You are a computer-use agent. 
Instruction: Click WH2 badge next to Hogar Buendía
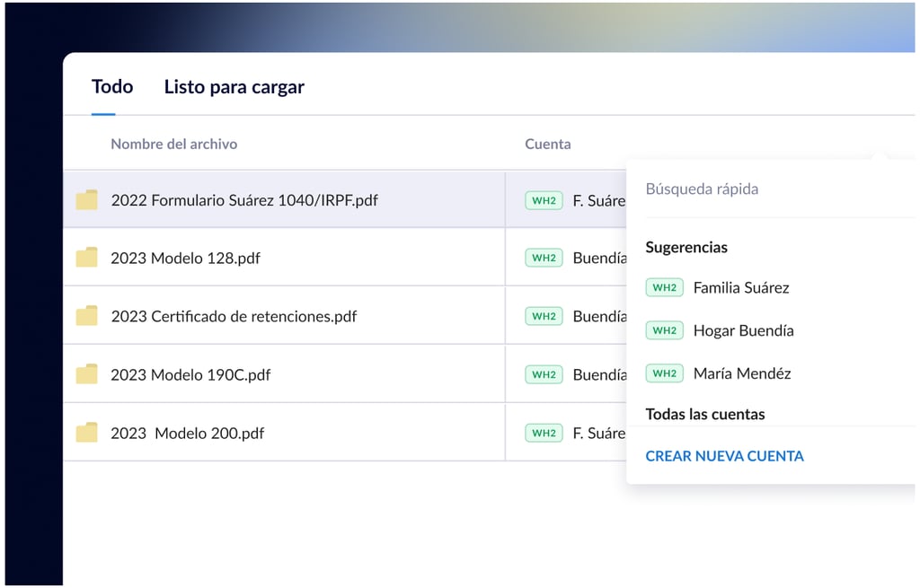click(664, 330)
